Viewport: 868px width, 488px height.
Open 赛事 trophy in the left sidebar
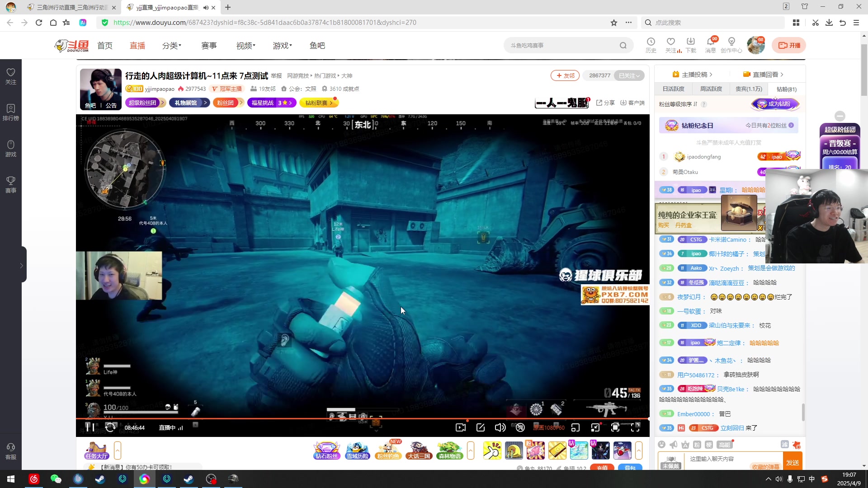11,185
